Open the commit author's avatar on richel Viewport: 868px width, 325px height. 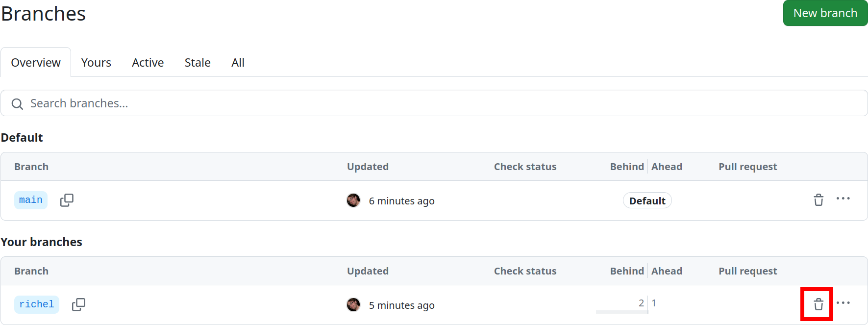(x=353, y=304)
